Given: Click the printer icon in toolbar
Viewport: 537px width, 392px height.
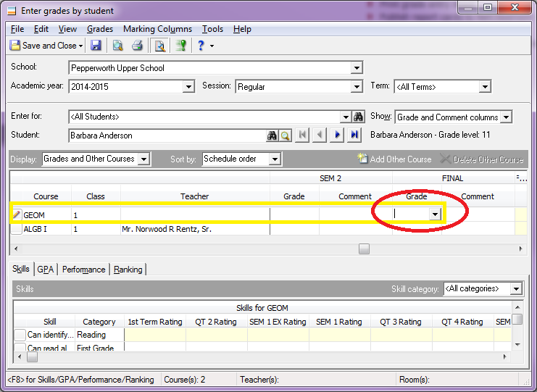Looking at the screenshot, I should pyautogui.click(x=138, y=46).
